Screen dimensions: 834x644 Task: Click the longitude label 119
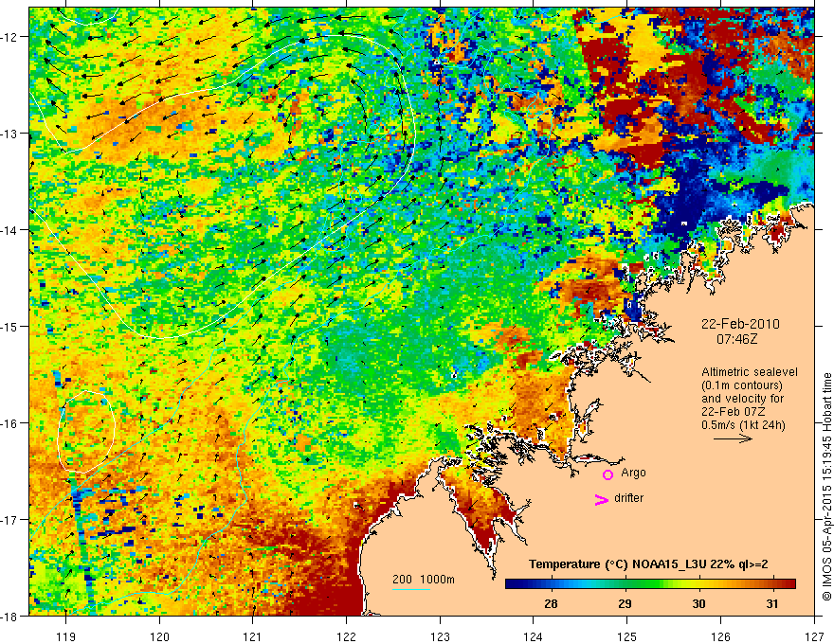[66, 636]
